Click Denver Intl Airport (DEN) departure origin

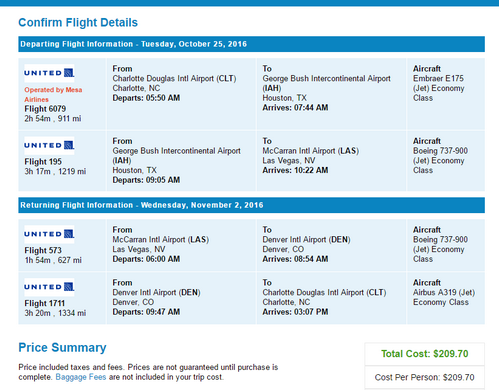156,293
